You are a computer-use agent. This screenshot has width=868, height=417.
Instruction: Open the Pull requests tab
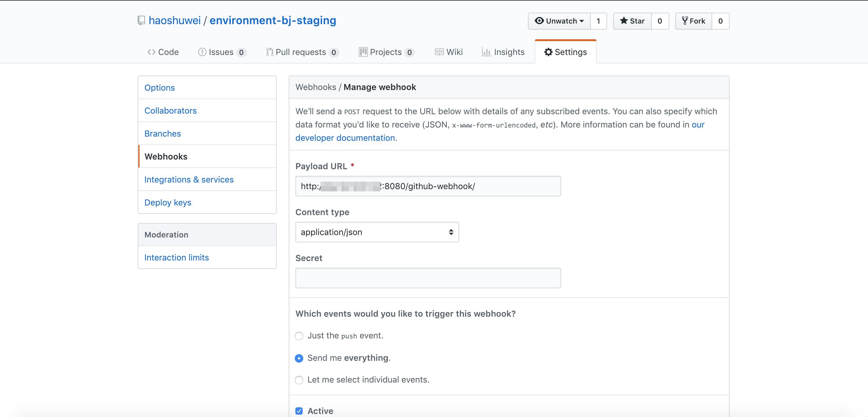coord(302,52)
